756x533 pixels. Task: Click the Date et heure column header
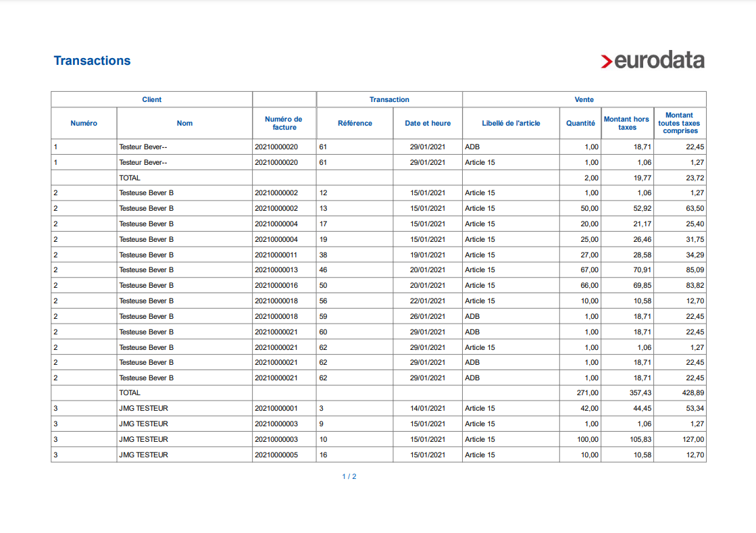[428, 124]
